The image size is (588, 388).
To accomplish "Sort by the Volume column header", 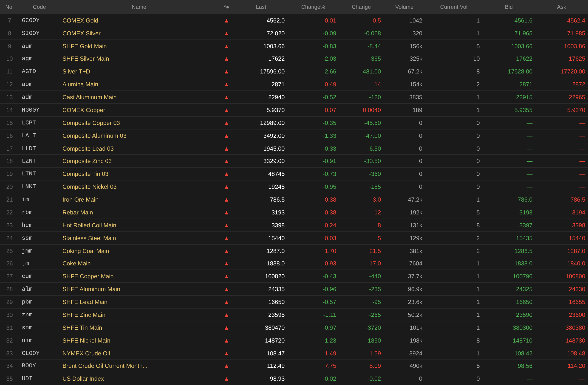I will pos(404,7).
